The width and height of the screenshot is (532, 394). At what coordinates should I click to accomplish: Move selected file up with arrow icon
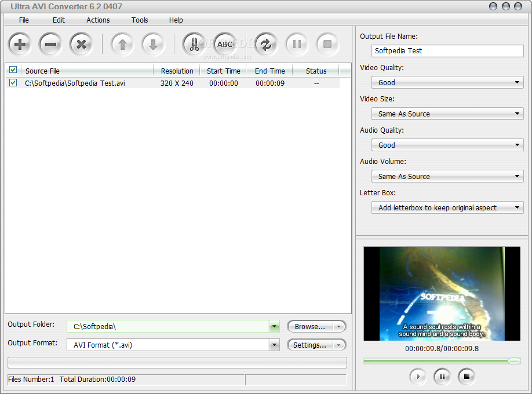click(x=122, y=44)
